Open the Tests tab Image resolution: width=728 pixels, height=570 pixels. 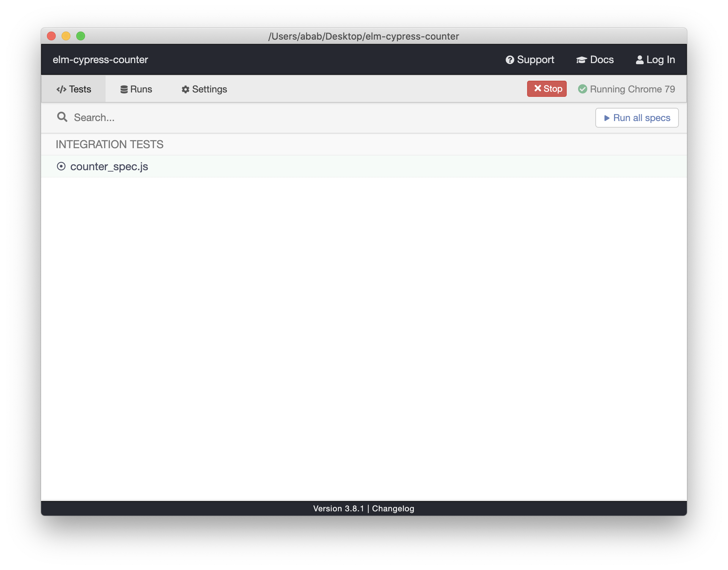click(74, 89)
